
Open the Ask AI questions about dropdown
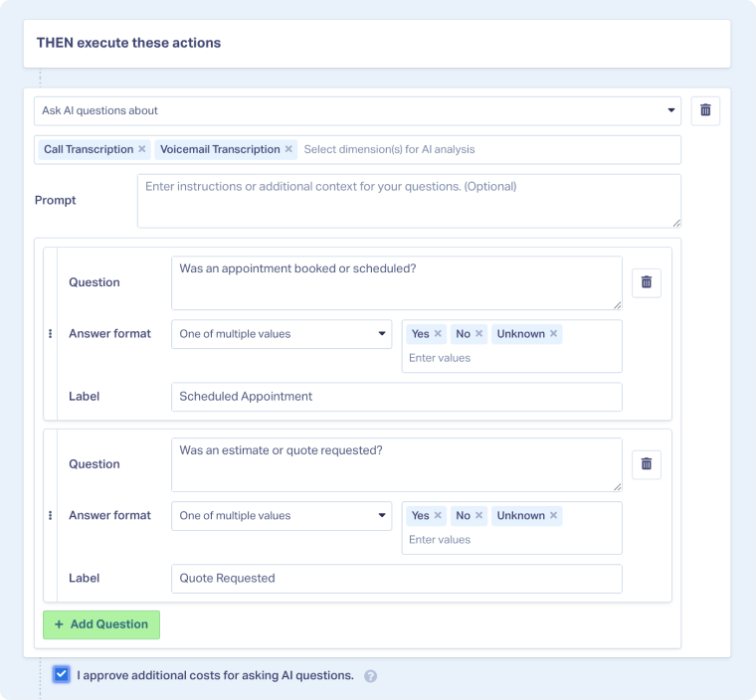tap(357, 110)
